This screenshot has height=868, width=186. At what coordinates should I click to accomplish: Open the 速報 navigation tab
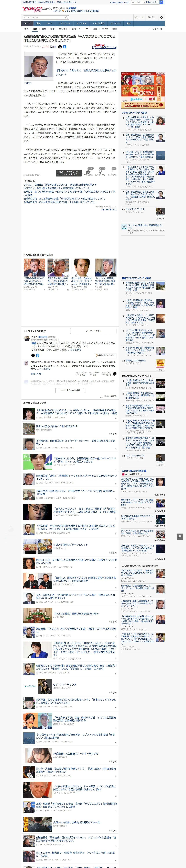(x=38, y=24)
